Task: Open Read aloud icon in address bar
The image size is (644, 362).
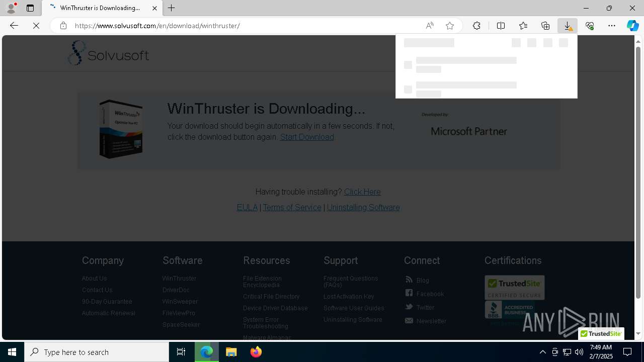Action: tap(430, 26)
